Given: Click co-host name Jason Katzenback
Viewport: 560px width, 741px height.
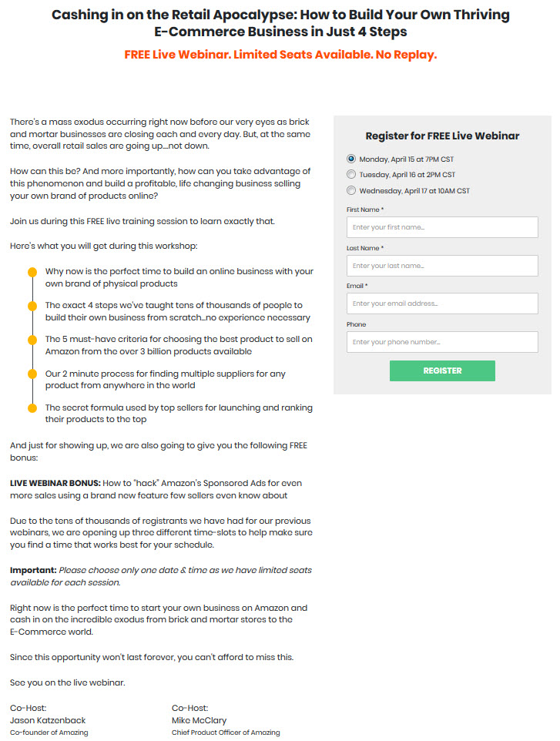Looking at the screenshot, I should (48, 720).
